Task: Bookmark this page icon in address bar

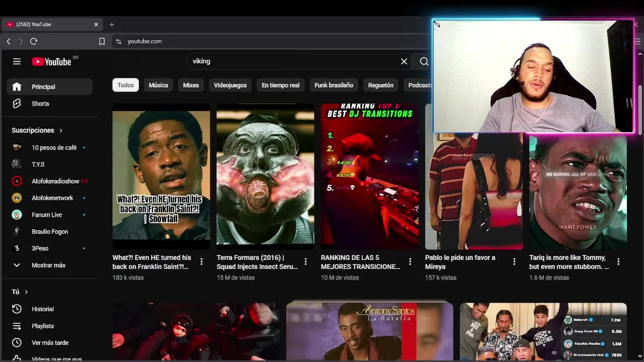Action: (102, 41)
